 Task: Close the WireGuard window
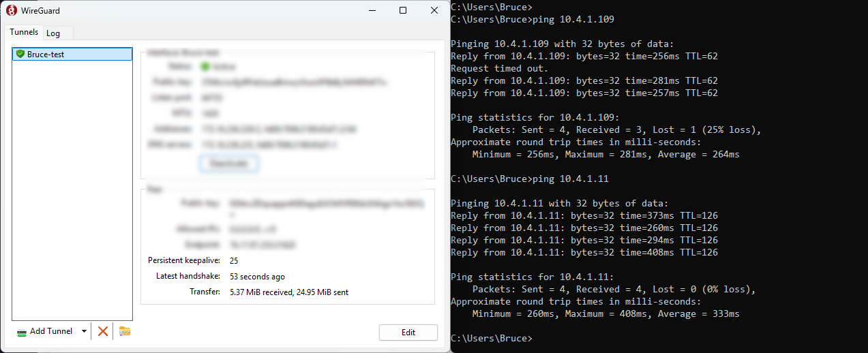434,10
